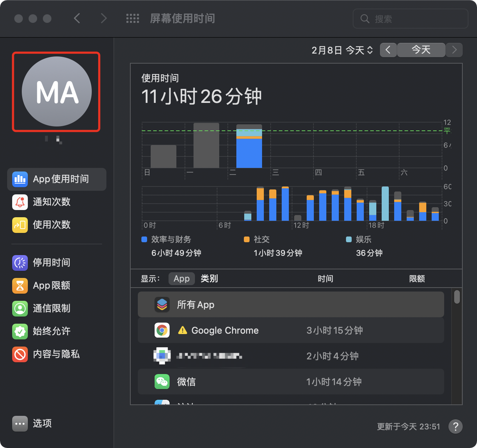Select the 始终允许 checkmark icon
Image resolution: width=477 pixels, height=448 pixels.
20,331
